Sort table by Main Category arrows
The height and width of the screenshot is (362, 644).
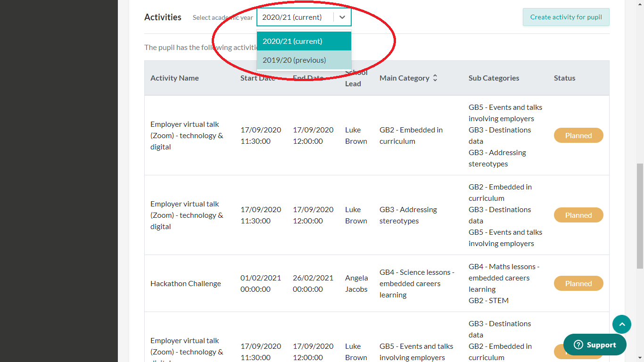tap(435, 78)
